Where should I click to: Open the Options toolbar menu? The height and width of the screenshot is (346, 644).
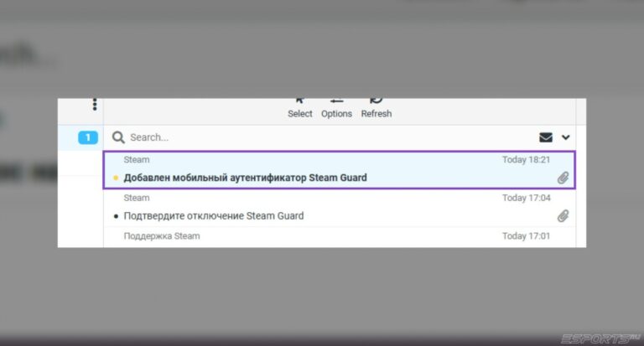click(x=336, y=103)
